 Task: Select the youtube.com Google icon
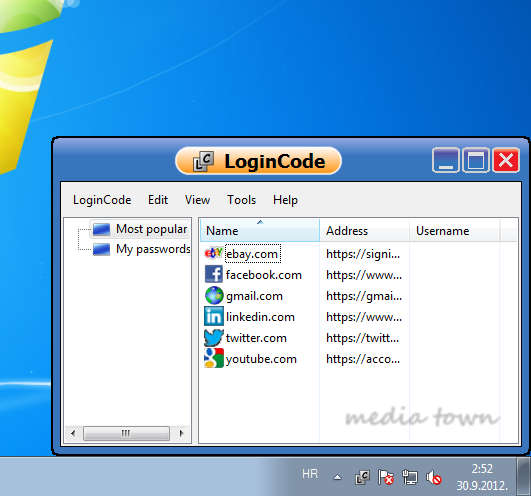coord(214,358)
